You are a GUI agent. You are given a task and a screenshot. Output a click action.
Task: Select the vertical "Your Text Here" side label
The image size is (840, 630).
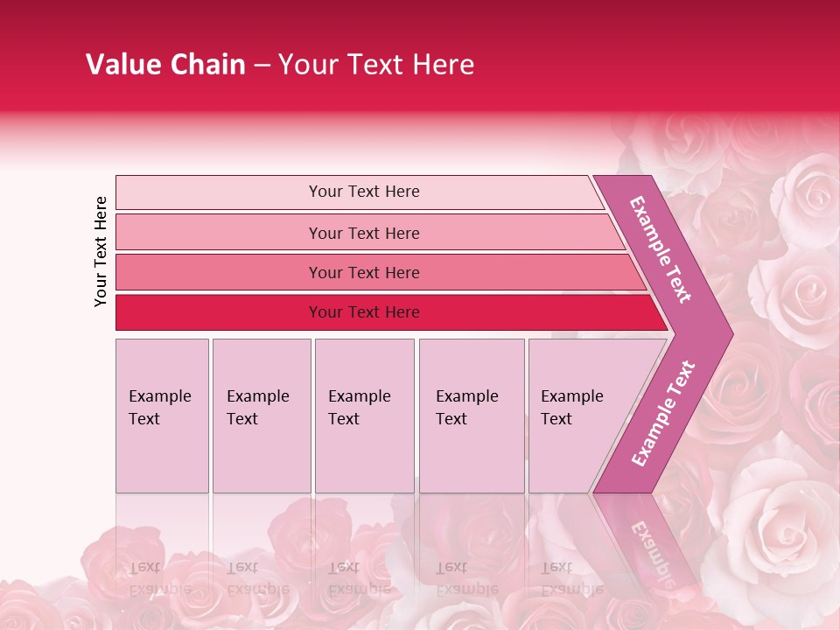(101, 251)
